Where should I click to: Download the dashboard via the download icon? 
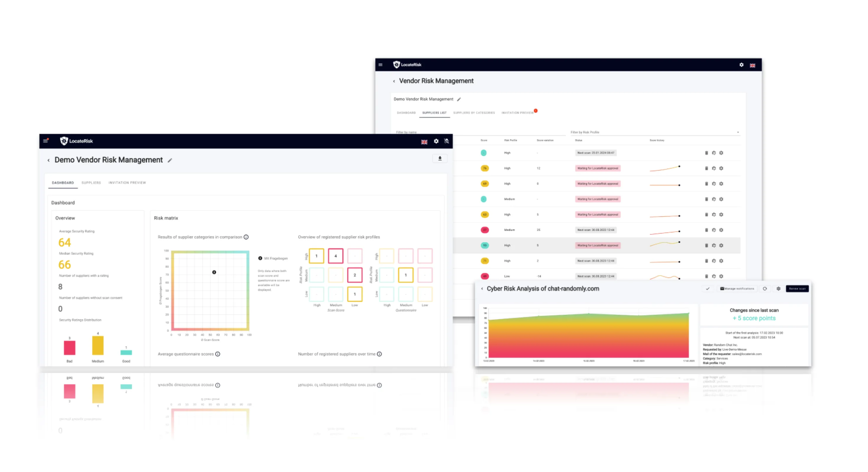440,158
